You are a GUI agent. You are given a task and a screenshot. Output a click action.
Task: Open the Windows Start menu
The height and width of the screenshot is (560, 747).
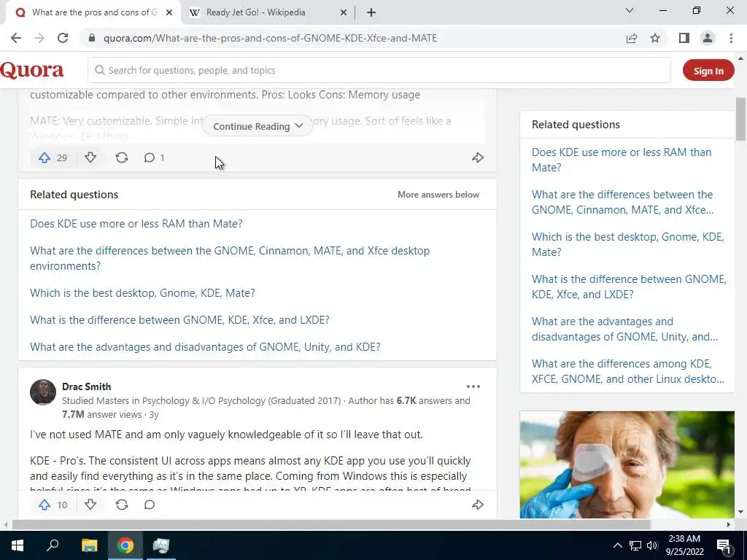[18, 545]
